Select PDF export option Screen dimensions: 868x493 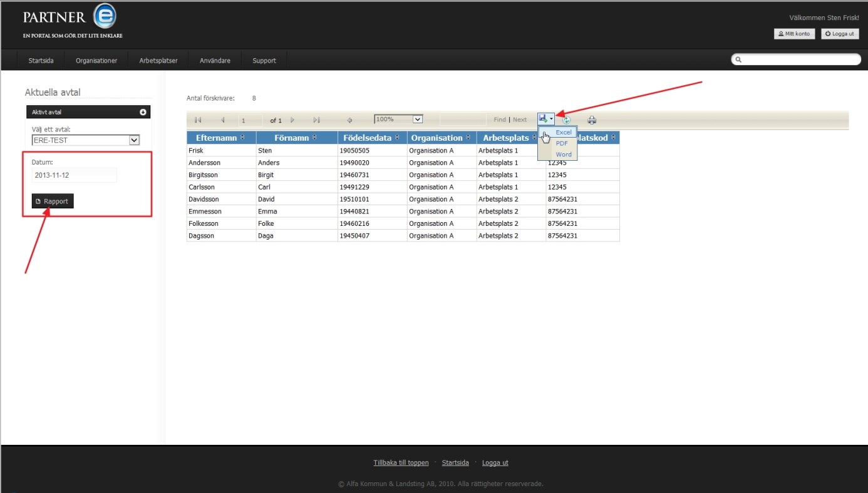pyautogui.click(x=562, y=143)
